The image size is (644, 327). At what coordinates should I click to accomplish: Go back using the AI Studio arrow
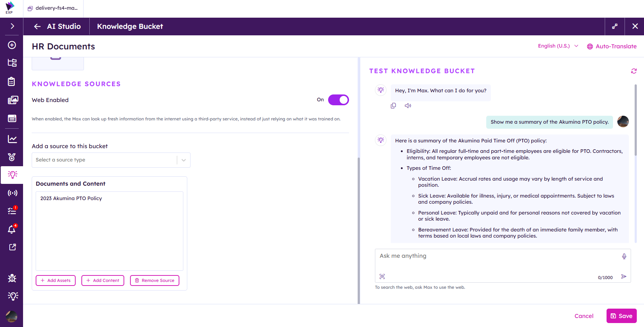coord(37,26)
